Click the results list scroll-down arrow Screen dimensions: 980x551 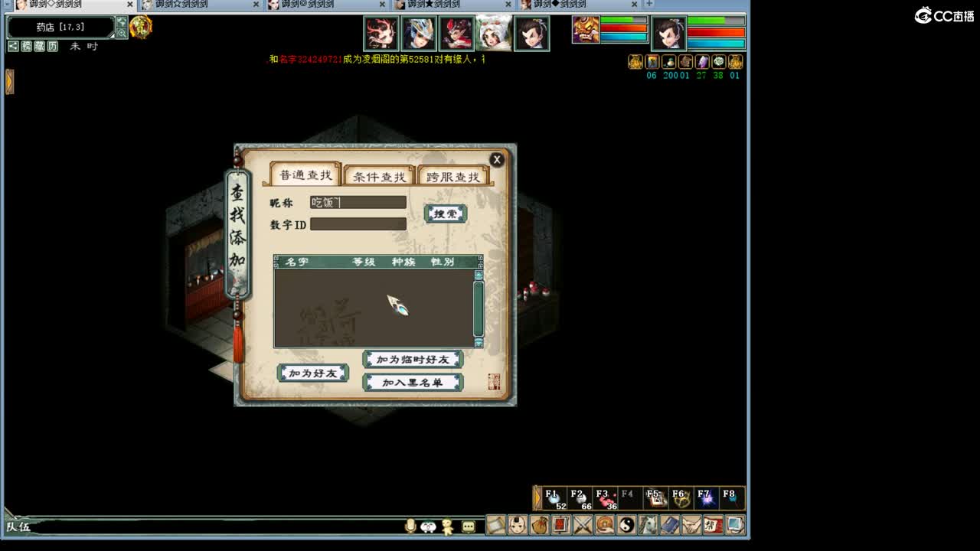tap(479, 342)
